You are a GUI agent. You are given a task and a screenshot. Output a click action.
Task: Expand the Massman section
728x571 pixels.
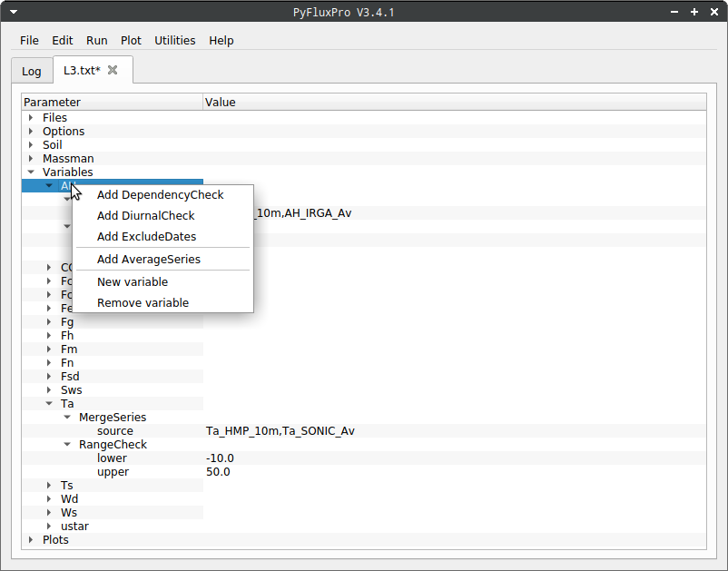[31, 158]
